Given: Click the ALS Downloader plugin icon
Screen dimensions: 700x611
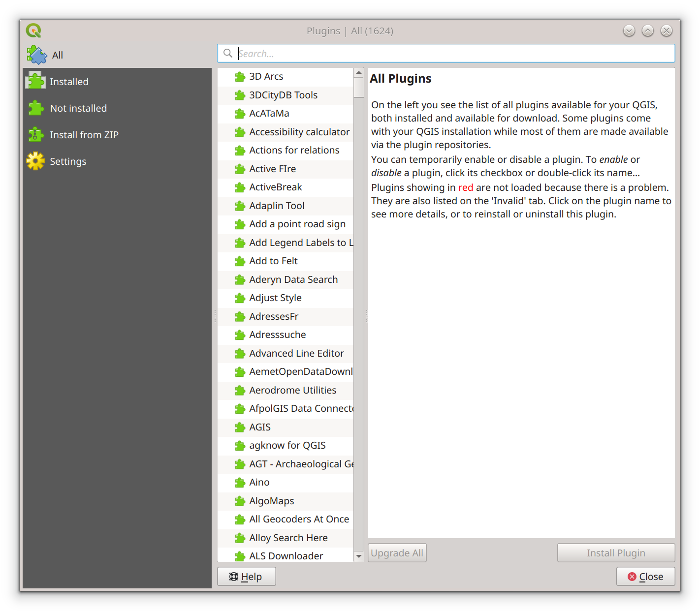Looking at the screenshot, I should [240, 556].
